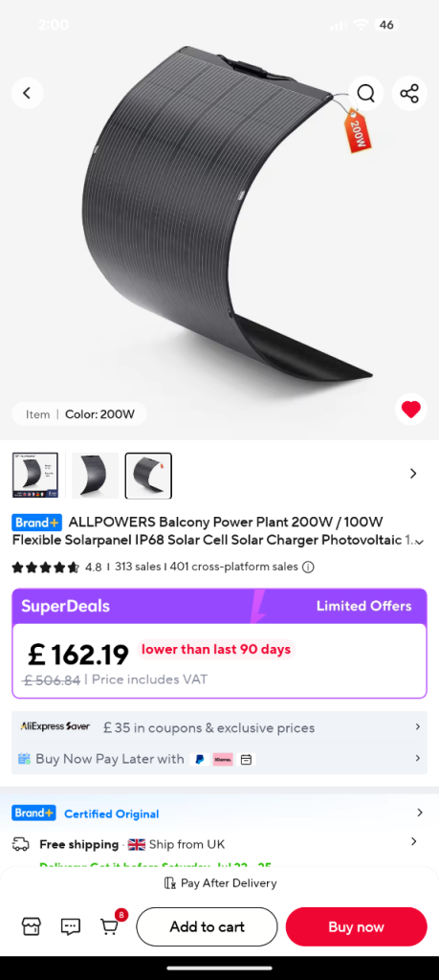The height and width of the screenshot is (980, 439).
Task: Toggle the red heart wishlist icon
Action: pos(411,410)
